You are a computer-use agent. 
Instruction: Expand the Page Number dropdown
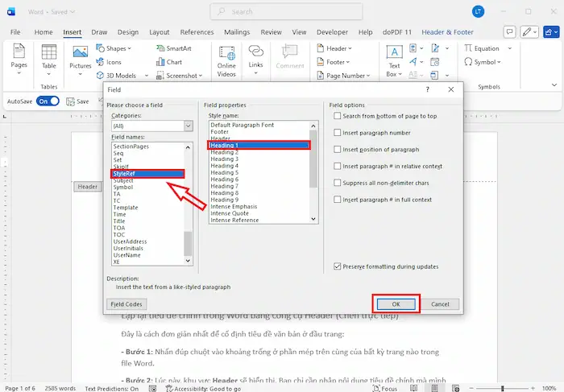coord(343,76)
